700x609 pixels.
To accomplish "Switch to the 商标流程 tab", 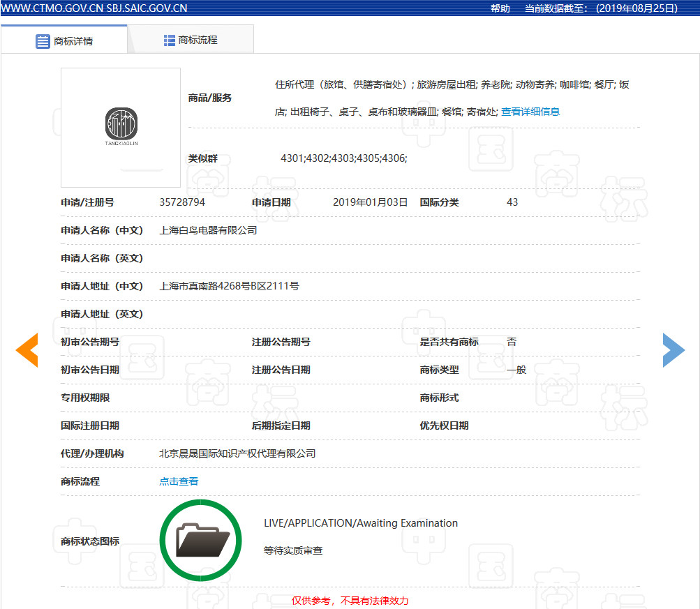I will coord(199,40).
